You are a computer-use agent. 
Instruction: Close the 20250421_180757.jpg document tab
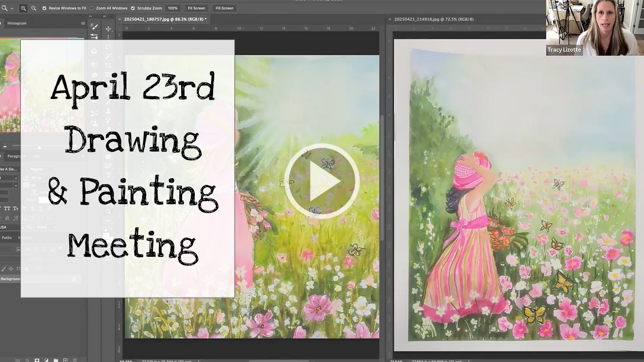pyautogui.click(x=120, y=19)
